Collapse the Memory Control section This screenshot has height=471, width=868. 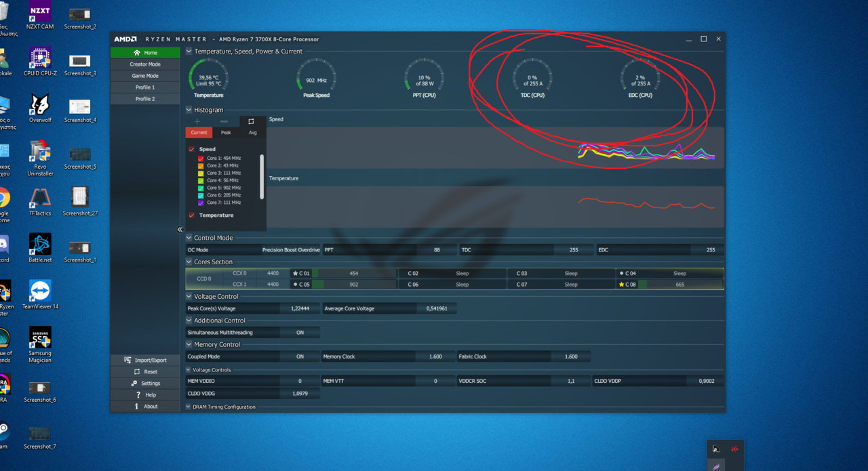point(189,345)
